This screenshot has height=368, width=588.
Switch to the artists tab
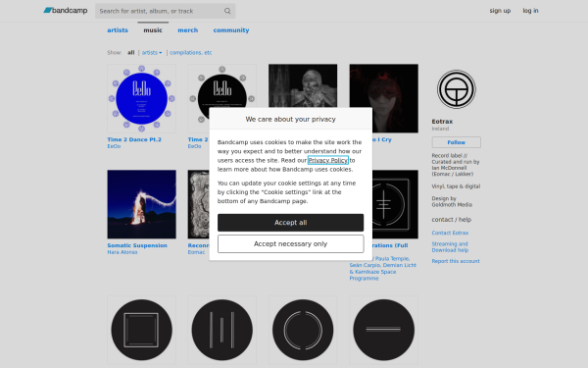point(118,30)
